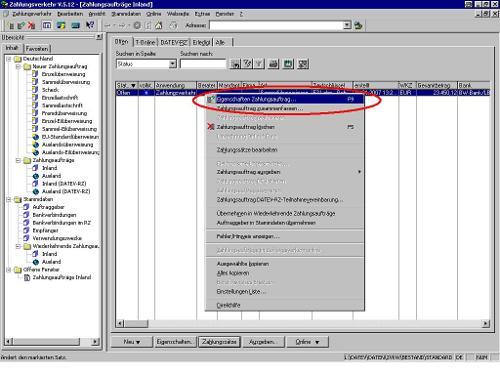This screenshot has height=375, width=500.
Task: Switch to the Erledigt tab
Action: point(201,43)
